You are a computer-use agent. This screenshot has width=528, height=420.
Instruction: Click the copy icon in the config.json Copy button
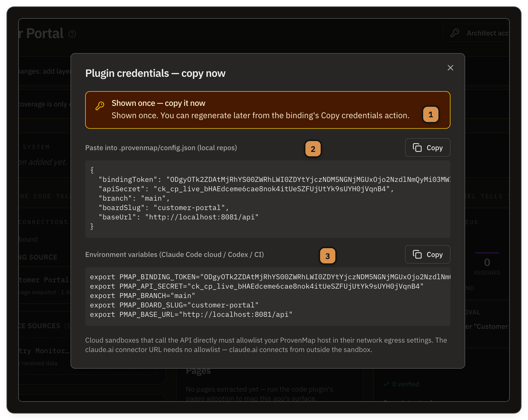(417, 148)
